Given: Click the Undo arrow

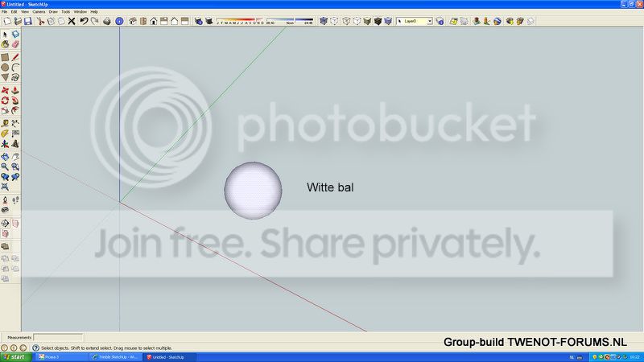Looking at the screenshot, I should click(x=84, y=21).
